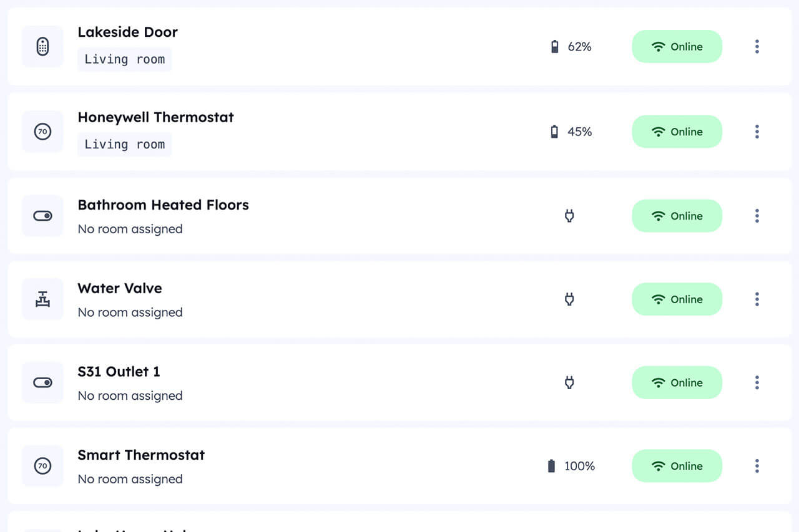Open the Water Valve device name

[120, 288]
